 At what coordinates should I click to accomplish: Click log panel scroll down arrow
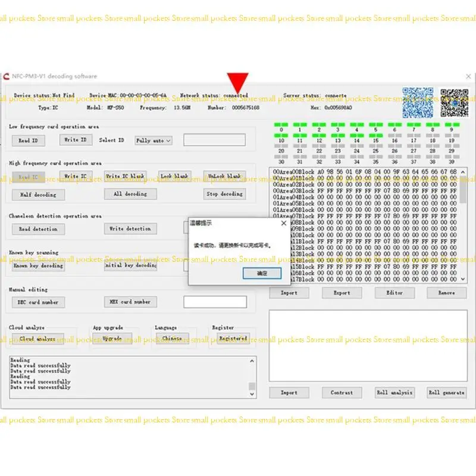(x=252, y=394)
